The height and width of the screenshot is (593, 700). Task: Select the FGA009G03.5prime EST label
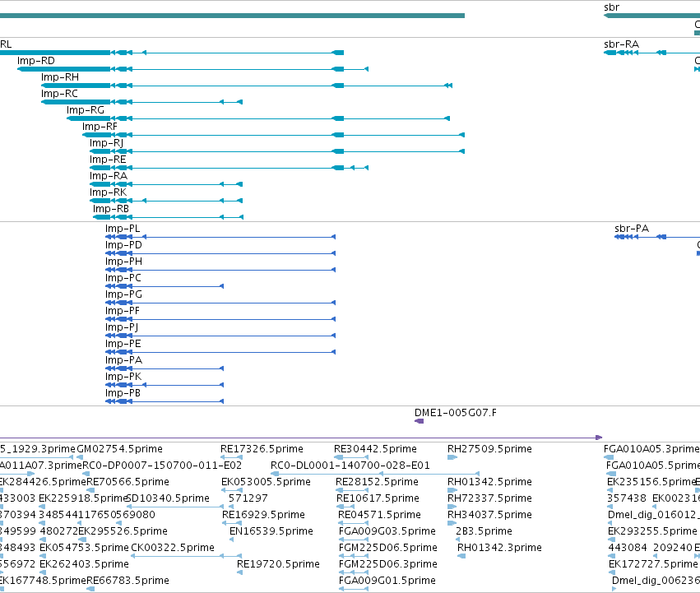(x=387, y=531)
